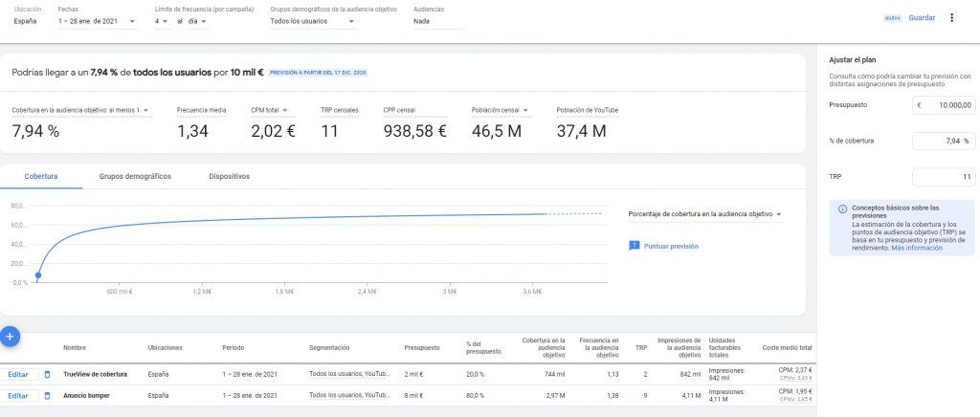Click the % de cobertura input field
Image resolution: width=980 pixels, height=417 pixels.
click(944, 142)
